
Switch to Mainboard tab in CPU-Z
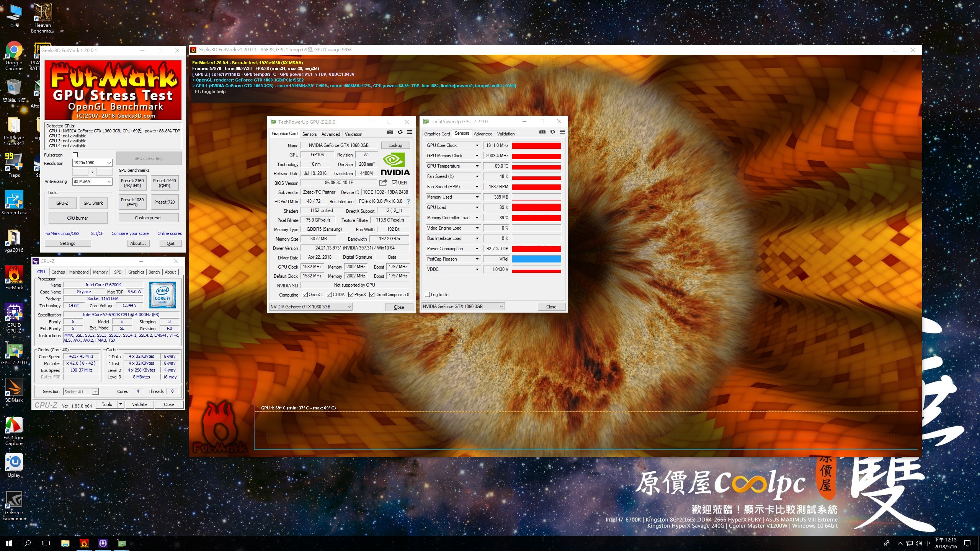79,272
